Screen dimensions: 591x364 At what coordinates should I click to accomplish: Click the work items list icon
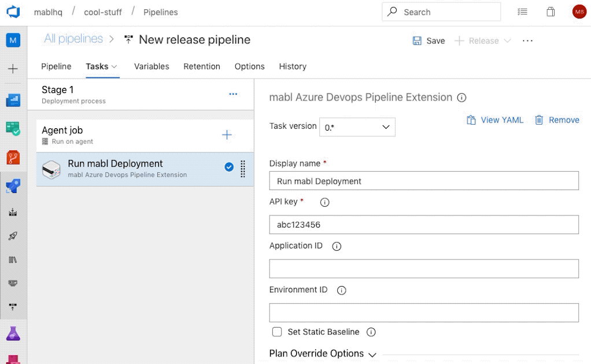[x=522, y=12]
